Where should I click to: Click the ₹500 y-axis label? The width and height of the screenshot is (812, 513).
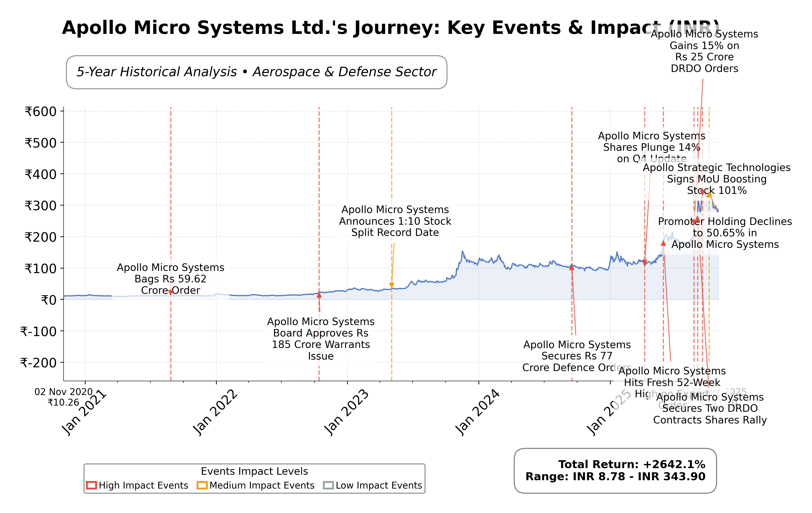(x=40, y=143)
